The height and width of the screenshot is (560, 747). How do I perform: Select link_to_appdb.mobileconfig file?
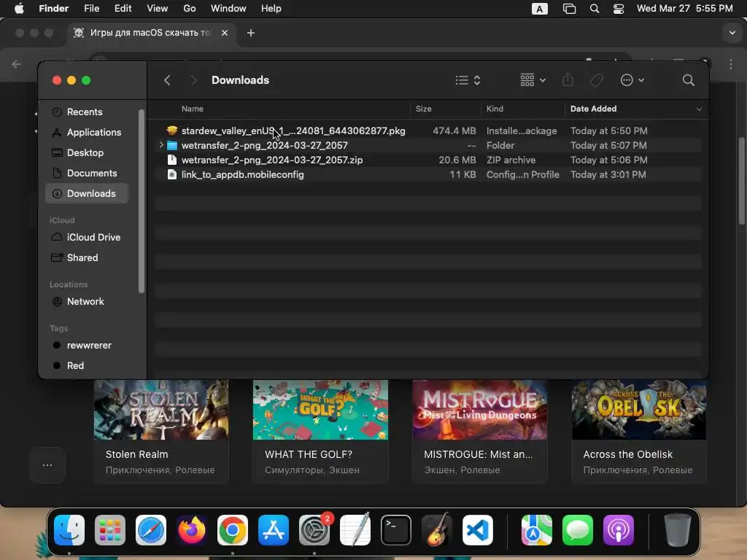pos(242,175)
